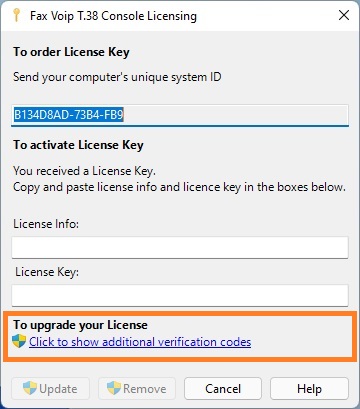This screenshot has height=409, width=360.
Task: Click the highlighted system ID field
Action: [x=180, y=115]
